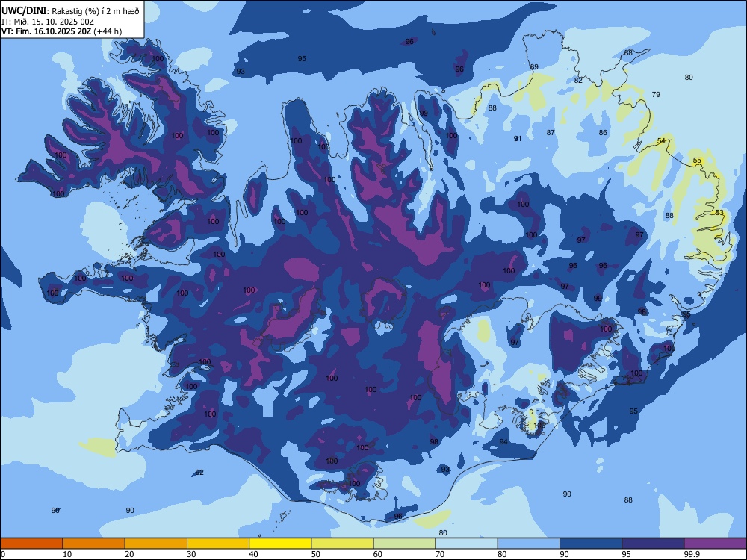The height and width of the screenshot is (560, 747).
Task: Click the '92' humidity value on the map
Action: [199, 473]
